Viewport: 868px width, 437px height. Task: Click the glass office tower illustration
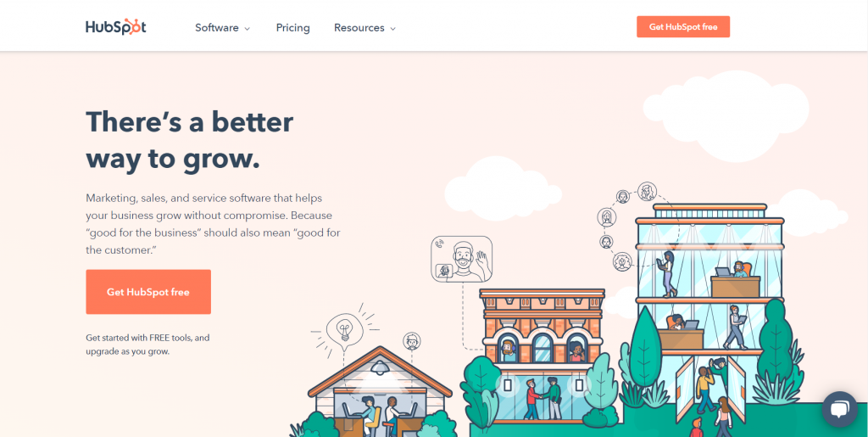[x=709, y=311]
